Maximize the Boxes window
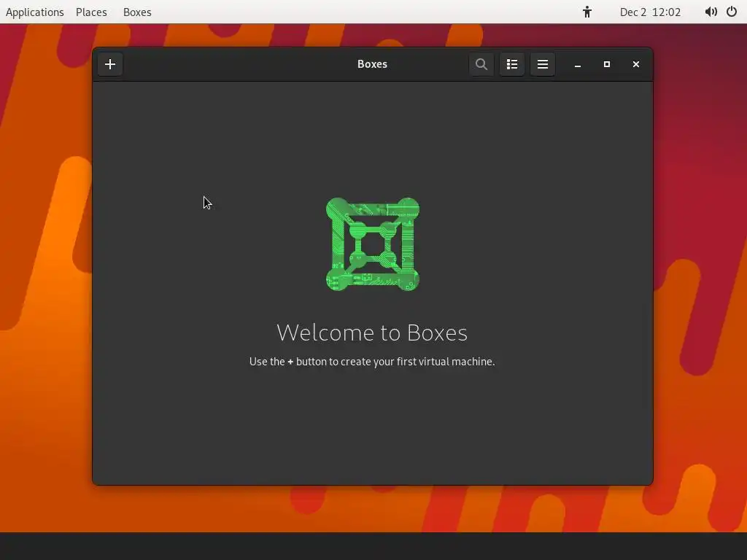This screenshot has width=747, height=560. 606,64
